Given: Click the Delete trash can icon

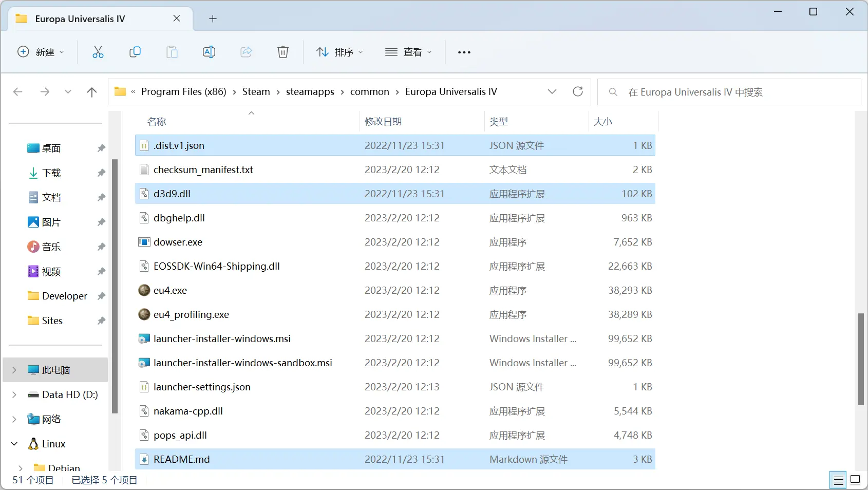Looking at the screenshot, I should point(283,52).
